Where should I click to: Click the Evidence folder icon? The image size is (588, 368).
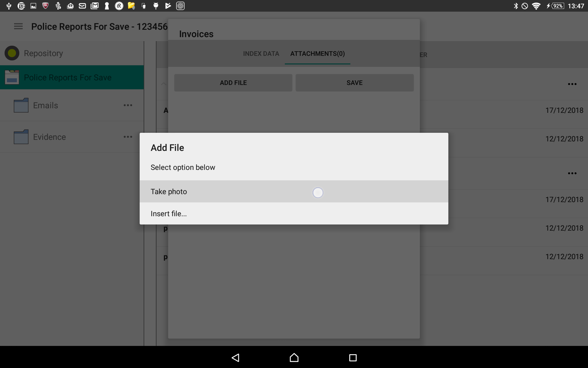click(x=21, y=136)
